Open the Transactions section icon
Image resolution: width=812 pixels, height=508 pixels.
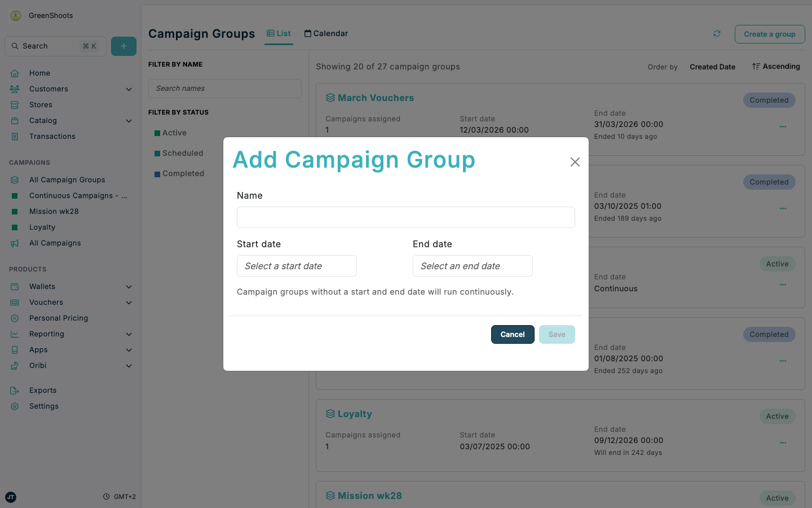15,136
